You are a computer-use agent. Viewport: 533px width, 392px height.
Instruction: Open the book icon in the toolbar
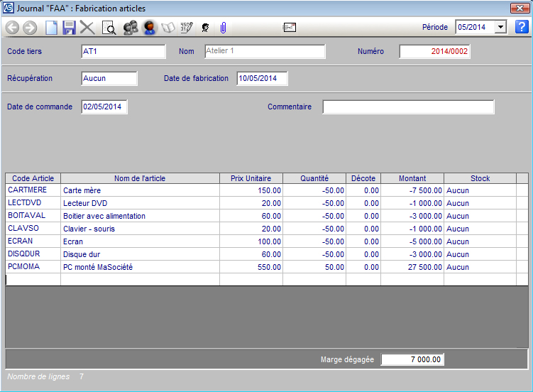168,28
